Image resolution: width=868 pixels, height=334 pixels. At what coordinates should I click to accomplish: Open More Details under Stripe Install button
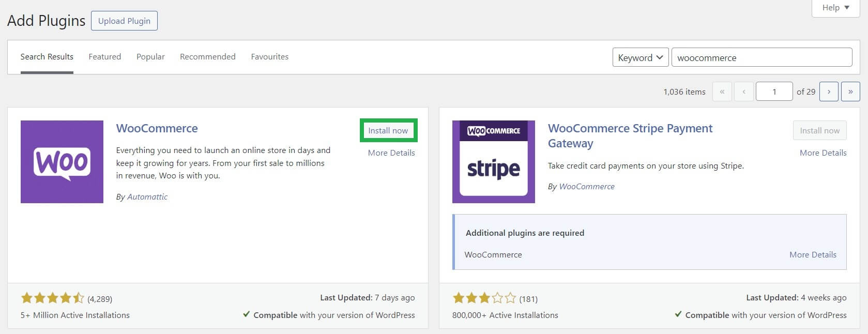823,153
